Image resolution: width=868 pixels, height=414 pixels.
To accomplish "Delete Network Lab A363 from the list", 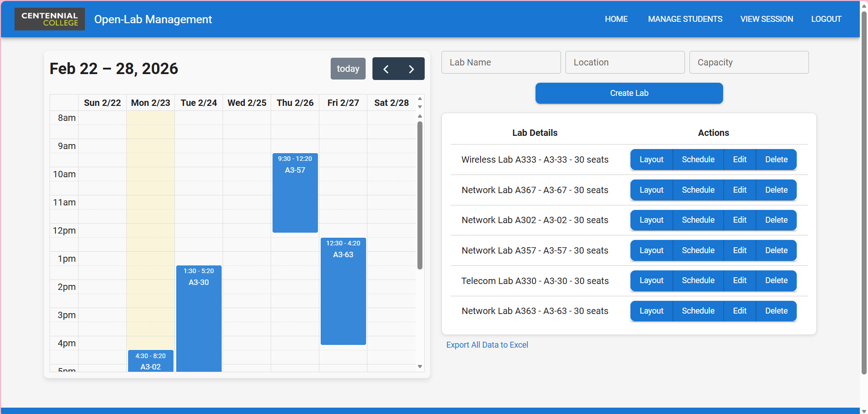I will pyautogui.click(x=776, y=311).
